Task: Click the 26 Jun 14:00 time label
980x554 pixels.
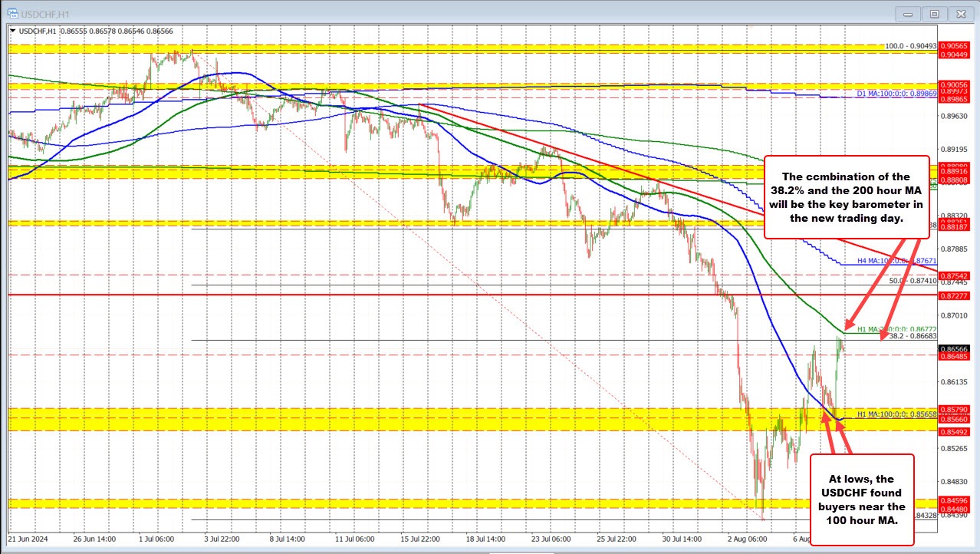Action: pyautogui.click(x=93, y=539)
